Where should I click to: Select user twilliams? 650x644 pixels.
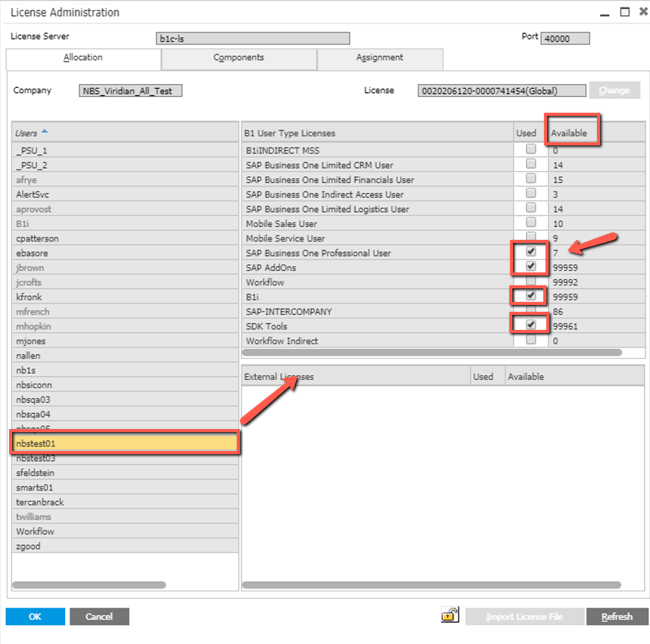tap(125, 517)
